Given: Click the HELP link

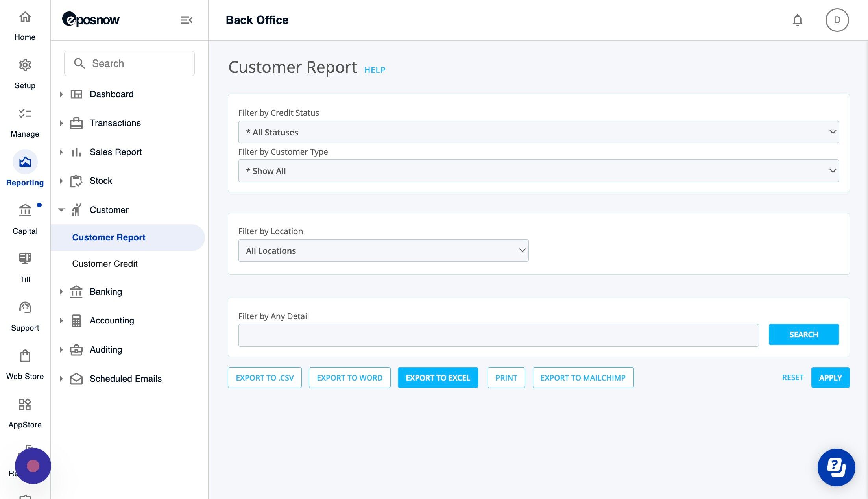Looking at the screenshot, I should [x=375, y=70].
